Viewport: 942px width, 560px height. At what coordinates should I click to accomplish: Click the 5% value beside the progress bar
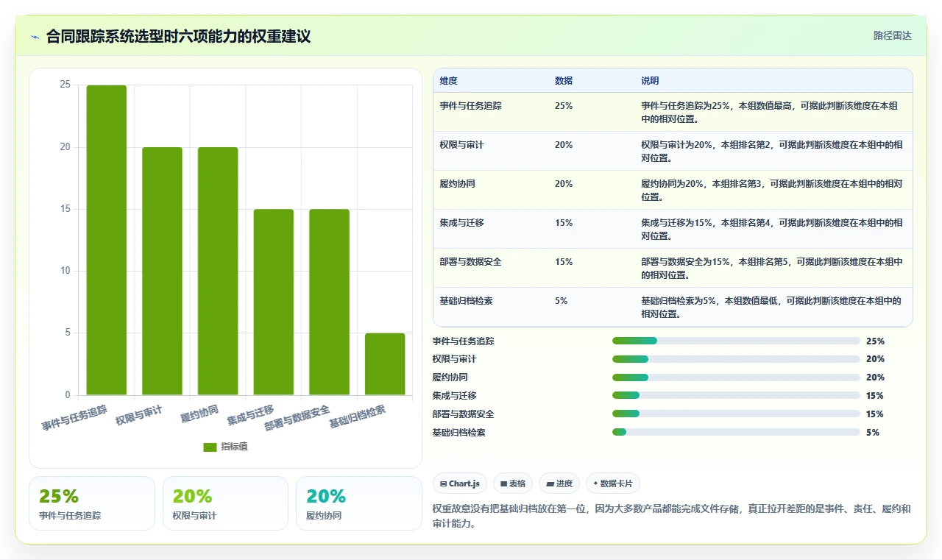[873, 433]
